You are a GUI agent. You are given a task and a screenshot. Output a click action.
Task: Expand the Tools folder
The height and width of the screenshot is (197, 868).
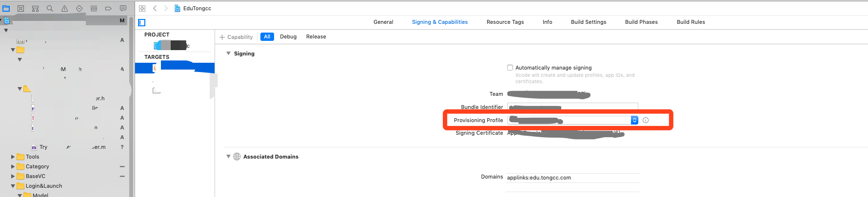[13, 157]
